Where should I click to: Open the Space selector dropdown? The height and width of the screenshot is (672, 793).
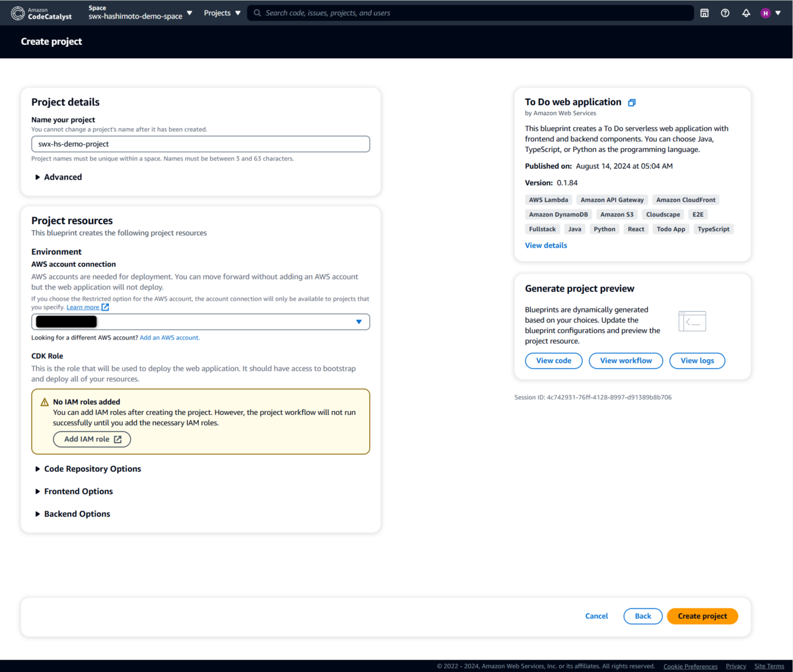[x=140, y=13]
